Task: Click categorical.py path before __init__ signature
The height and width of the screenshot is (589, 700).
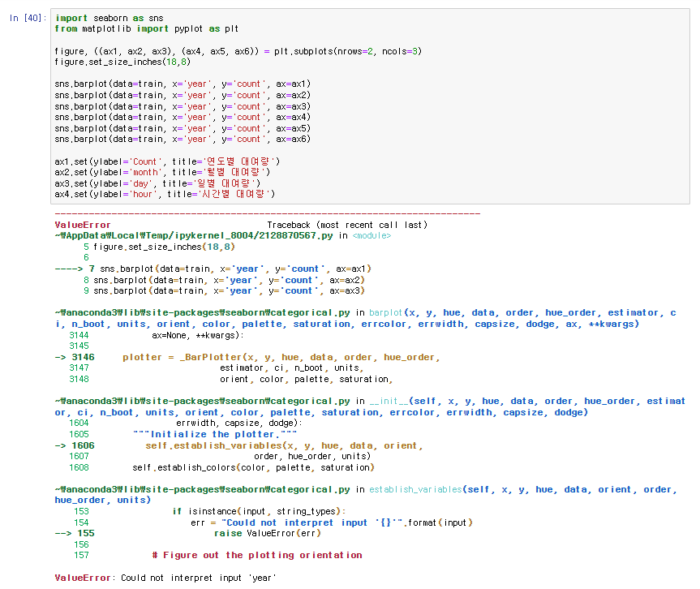Action: [x=202, y=401]
